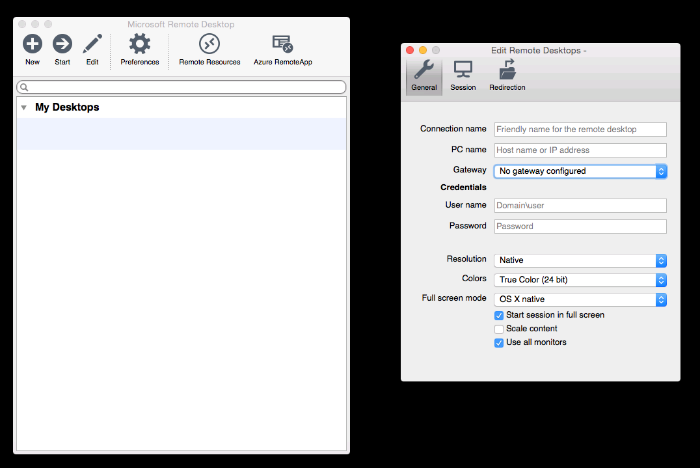
Task: Click the search field in Microsoft Remote Desktop
Action: coord(181,87)
